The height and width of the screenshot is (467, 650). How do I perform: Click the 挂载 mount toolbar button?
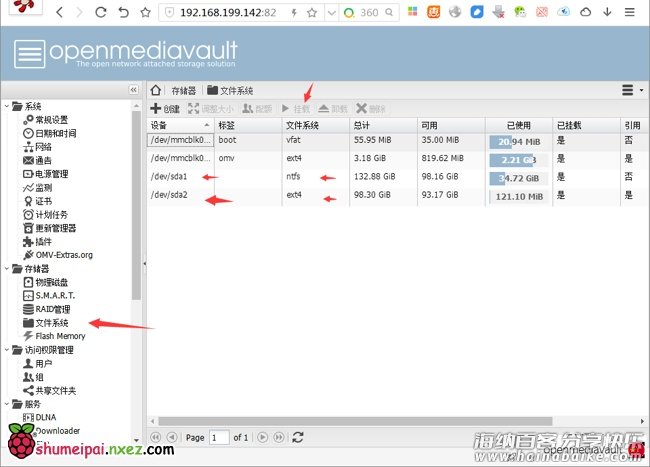pos(296,109)
